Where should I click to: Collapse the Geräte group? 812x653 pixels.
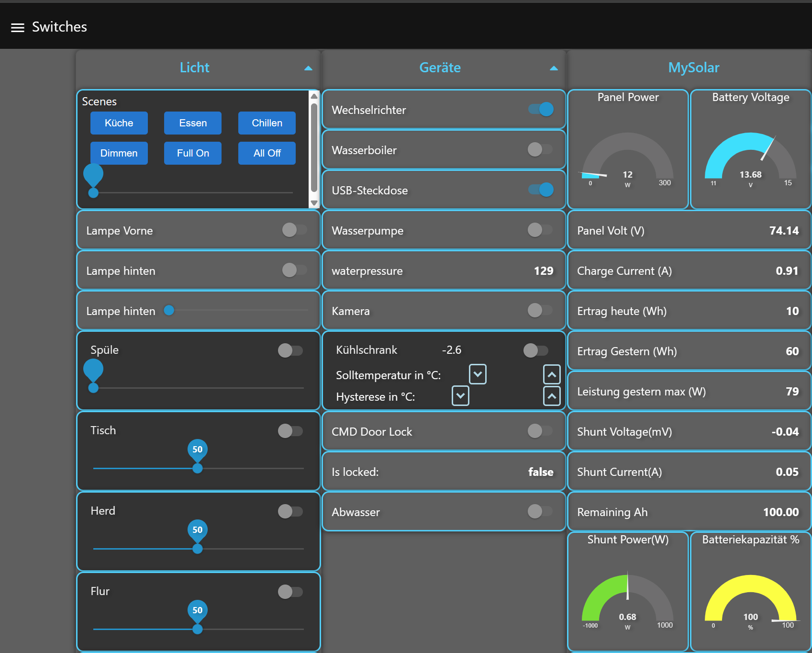pyautogui.click(x=554, y=68)
